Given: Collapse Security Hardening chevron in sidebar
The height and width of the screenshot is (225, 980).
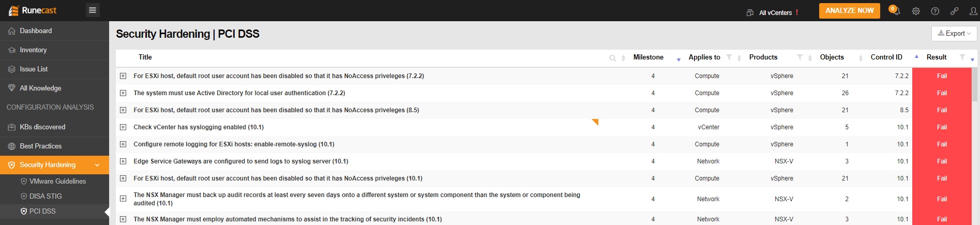Looking at the screenshot, I should pyautogui.click(x=97, y=165).
